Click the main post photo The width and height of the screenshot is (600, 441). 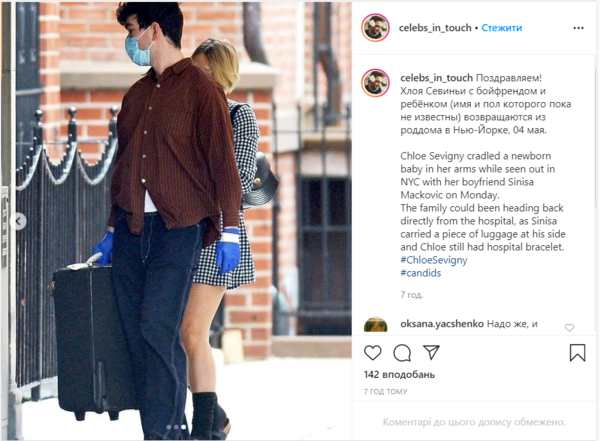tap(176, 221)
